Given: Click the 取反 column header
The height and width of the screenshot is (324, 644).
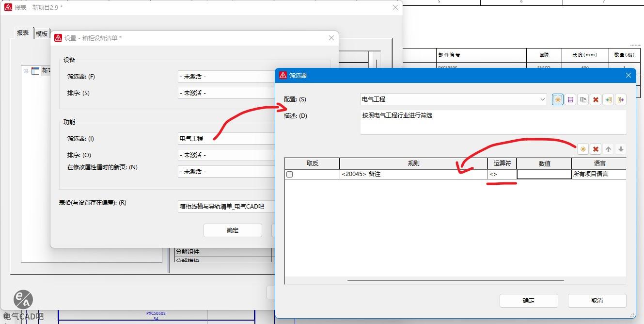Looking at the screenshot, I should 312,163.
